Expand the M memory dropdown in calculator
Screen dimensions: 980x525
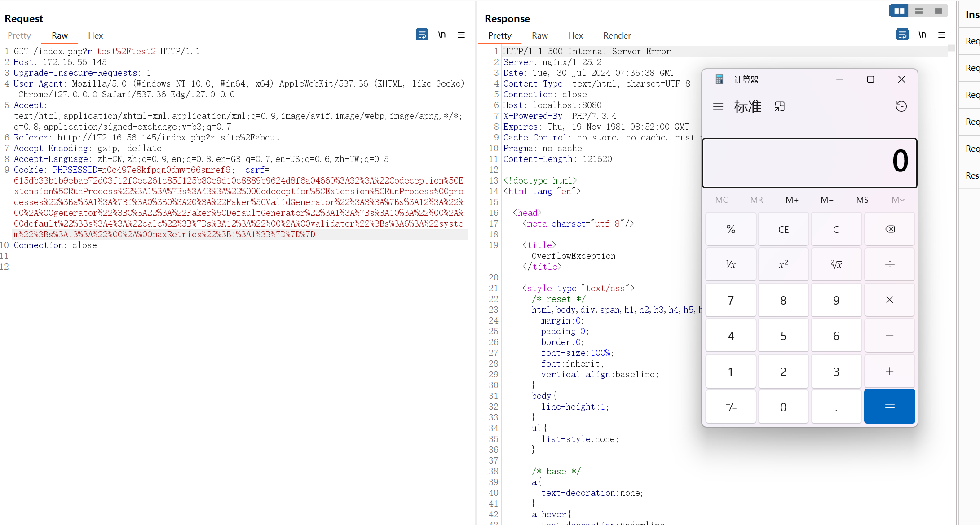898,200
